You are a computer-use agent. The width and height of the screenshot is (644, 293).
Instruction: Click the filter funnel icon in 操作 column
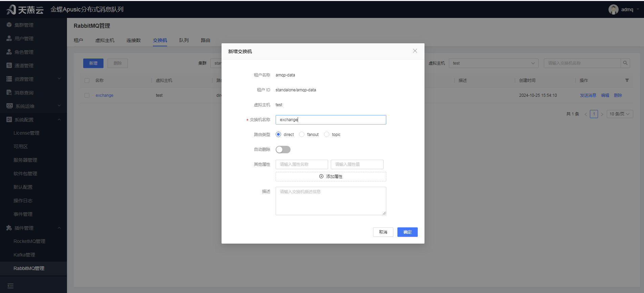click(x=627, y=80)
